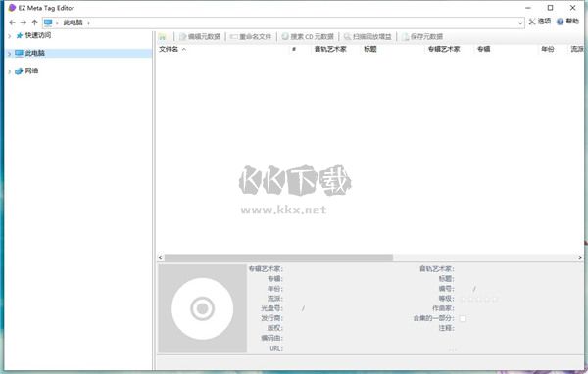Open the address bar history dropdown

click(520, 23)
